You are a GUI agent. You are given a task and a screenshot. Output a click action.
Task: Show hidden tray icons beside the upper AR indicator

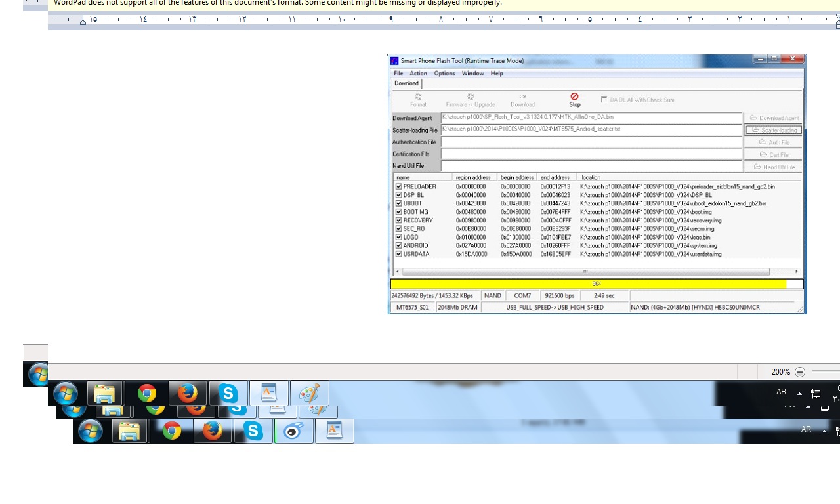(x=799, y=394)
